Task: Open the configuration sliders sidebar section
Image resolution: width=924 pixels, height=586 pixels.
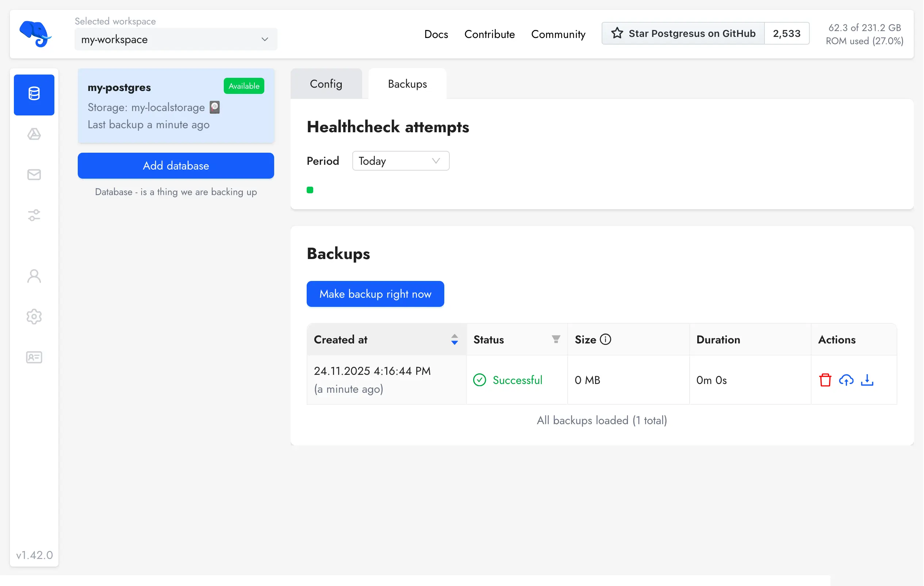Action: 34,215
